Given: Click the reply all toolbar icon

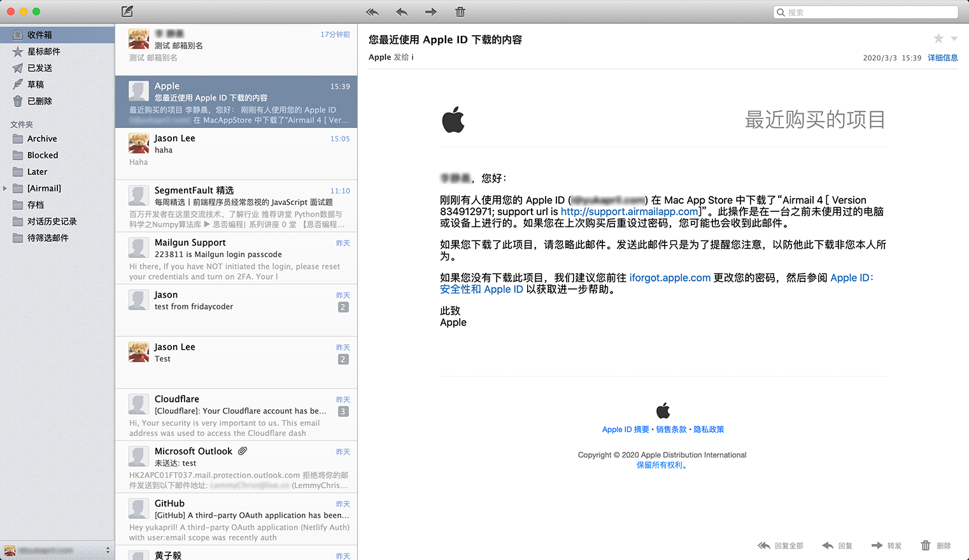Looking at the screenshot, I should tap(372, 12).
